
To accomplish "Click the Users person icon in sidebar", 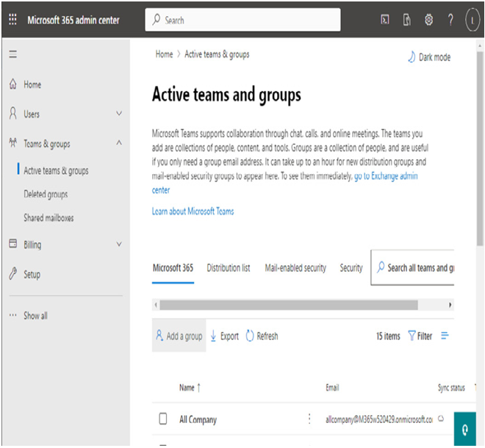I will click(x=13, y=113).
